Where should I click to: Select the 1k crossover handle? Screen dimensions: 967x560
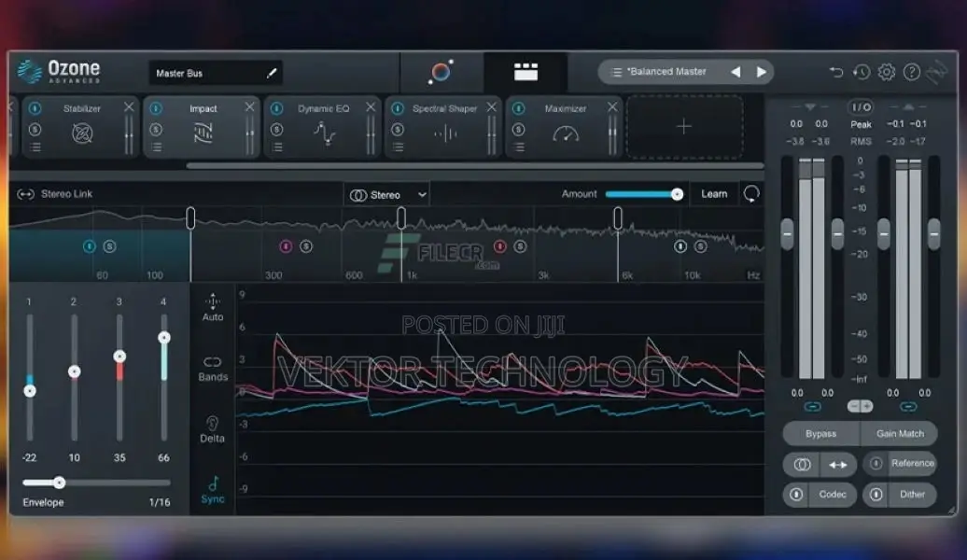tap(400, 217)
